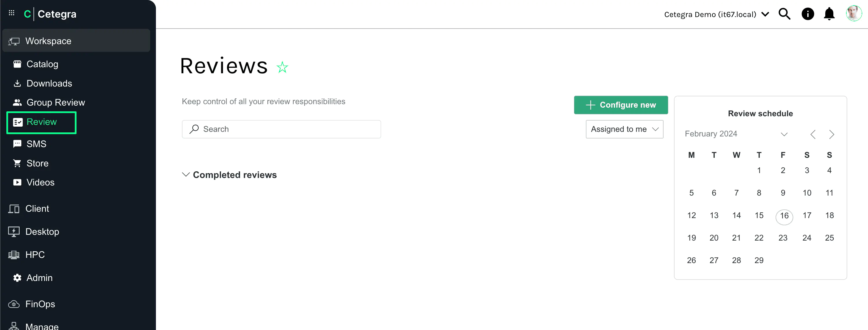The width and height of the screenshot is (868, 330).
Task: Open the February 2024 month selector
Action: click(x=784, y=134)
